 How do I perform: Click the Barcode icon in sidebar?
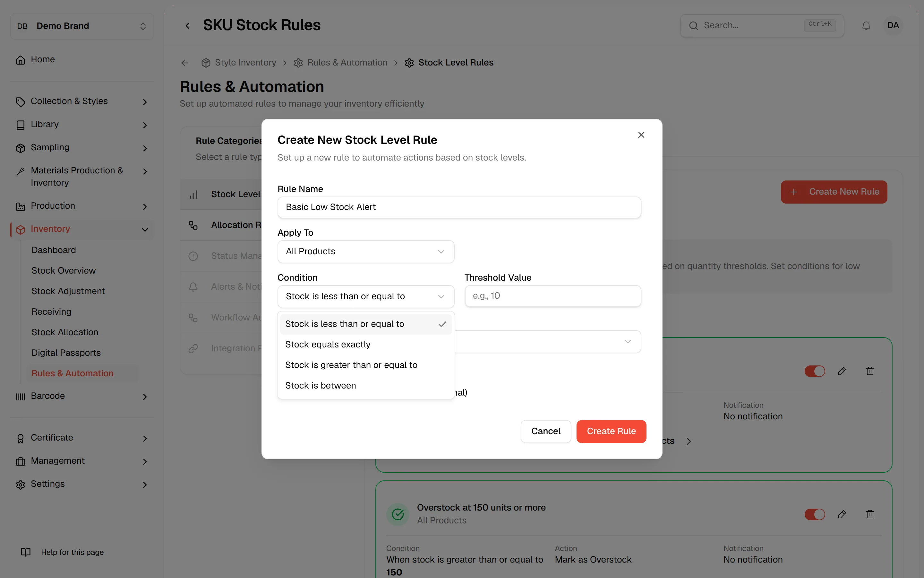click(x=21, y=397)
